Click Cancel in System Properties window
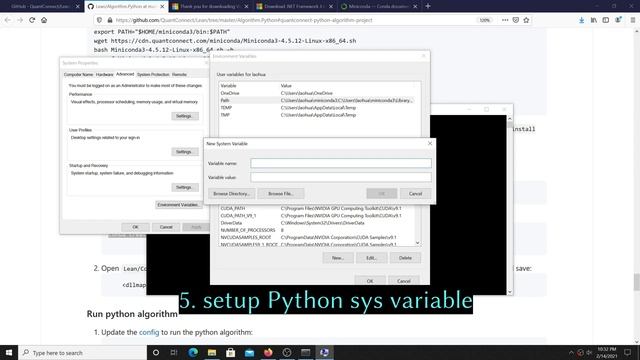The width and height of the screenshot is (640, 360). (x=166, y=227)
